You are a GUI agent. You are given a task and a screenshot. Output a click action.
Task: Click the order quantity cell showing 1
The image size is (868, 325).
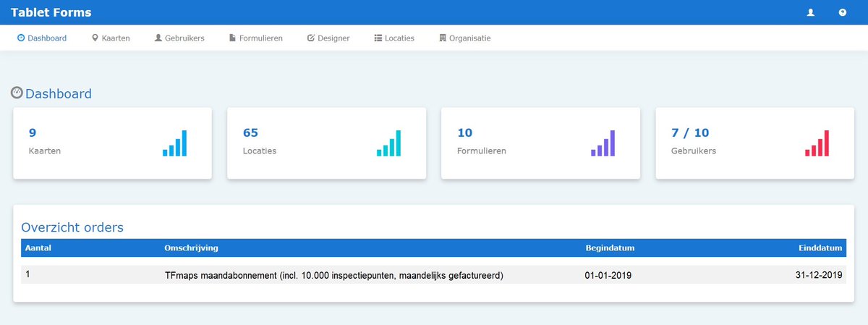27,274
